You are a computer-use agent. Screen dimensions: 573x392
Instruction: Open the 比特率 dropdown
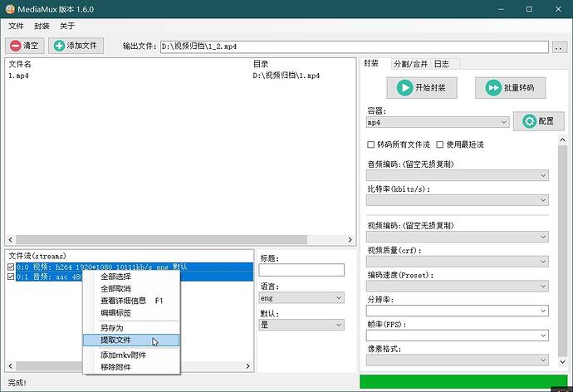pos(458,200)
